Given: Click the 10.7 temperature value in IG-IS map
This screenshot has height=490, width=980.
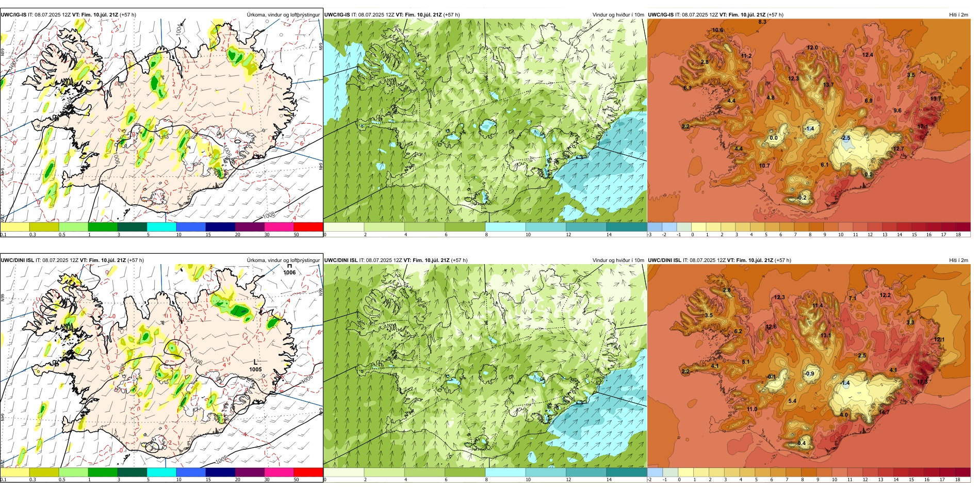Looking at the screenshot, I should tap(764, 166).
